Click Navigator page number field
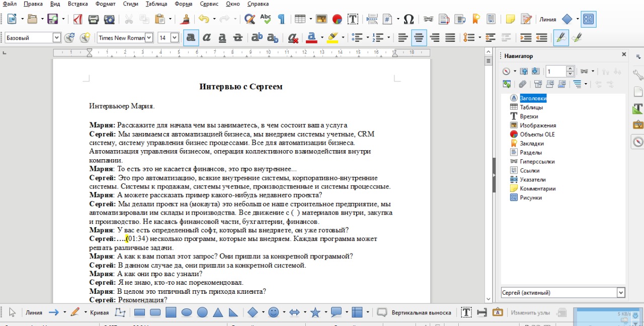The width and height of the screenshot is (644, 326). point(556,72)
